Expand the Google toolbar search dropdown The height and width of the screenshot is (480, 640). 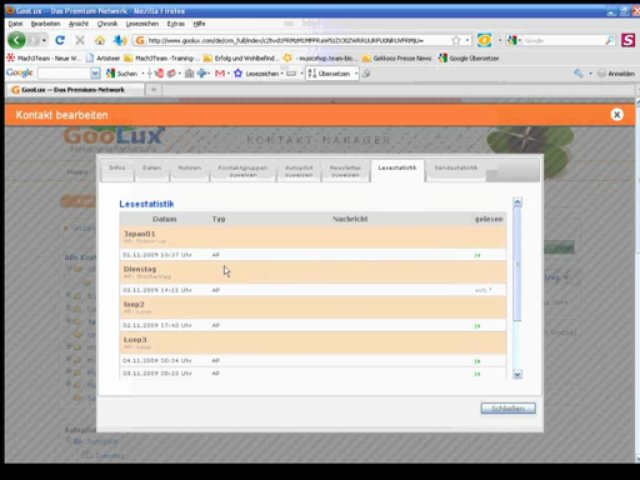[x=95, y=73]
